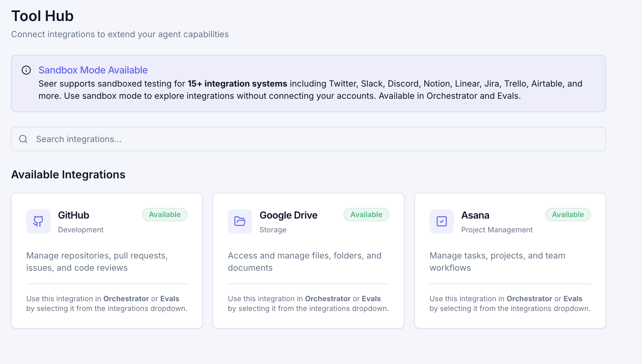
Task: Click the info icon in the Sandbox banner
Action: (x=26, y=70)
